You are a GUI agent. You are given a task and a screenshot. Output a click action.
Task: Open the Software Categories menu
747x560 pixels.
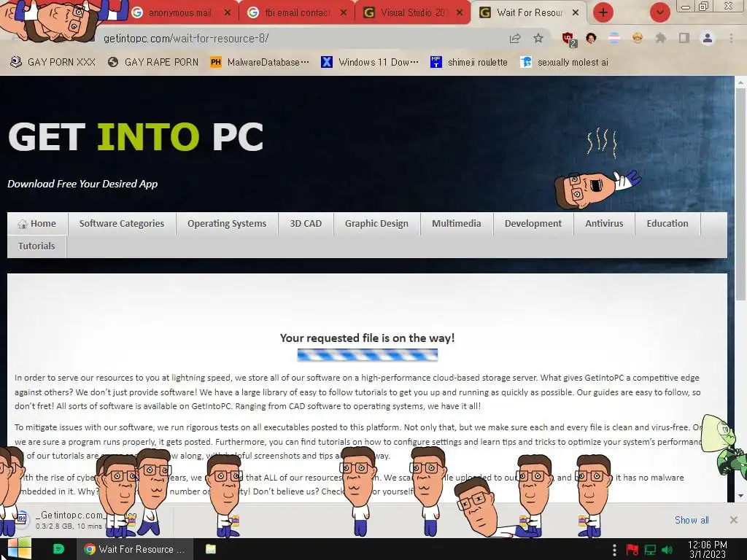click(x=122, y=224)
